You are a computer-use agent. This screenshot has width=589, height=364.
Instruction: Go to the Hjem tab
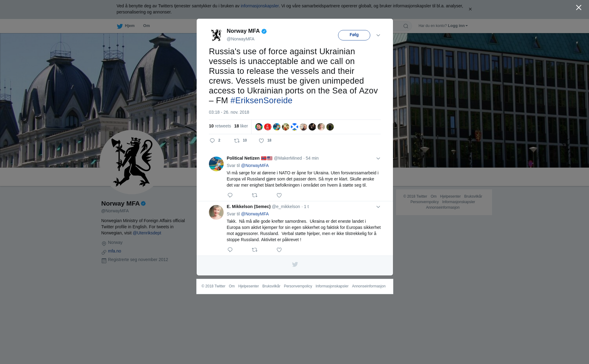point(126,26)
